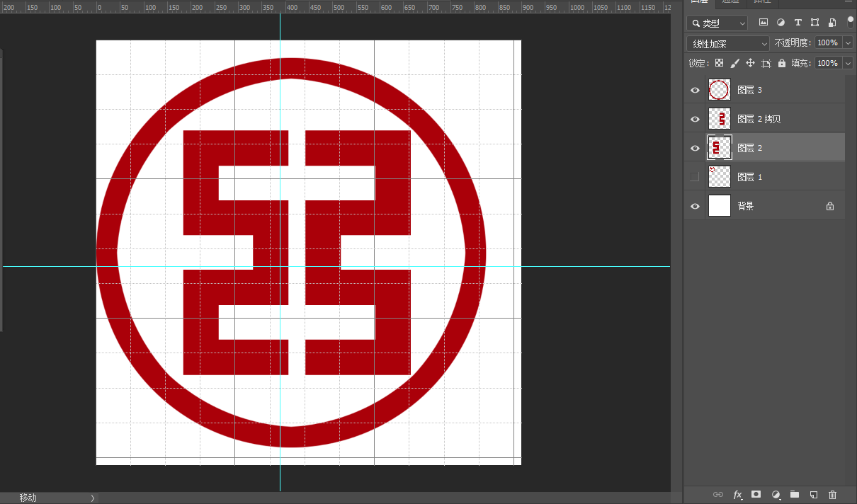Screen dimensions: 857x504
Task: Hide 图层 3 via its eye icon
Action: click(x=695, y=90)
